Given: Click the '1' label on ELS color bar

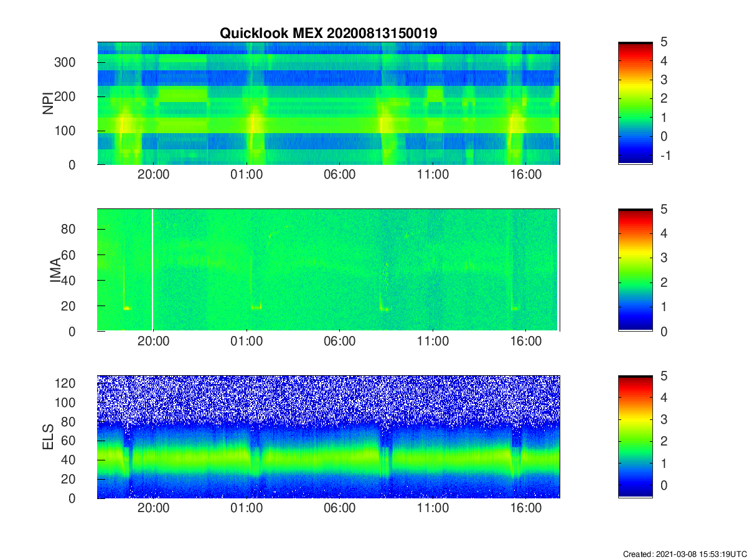Looking at the screenshot, I should click(x=664, y=464).
